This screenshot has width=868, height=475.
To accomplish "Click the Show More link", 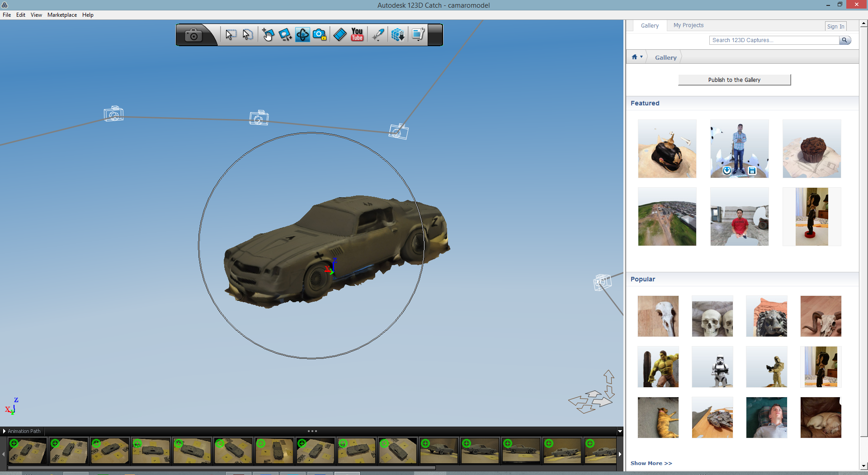I will point(651,463).
